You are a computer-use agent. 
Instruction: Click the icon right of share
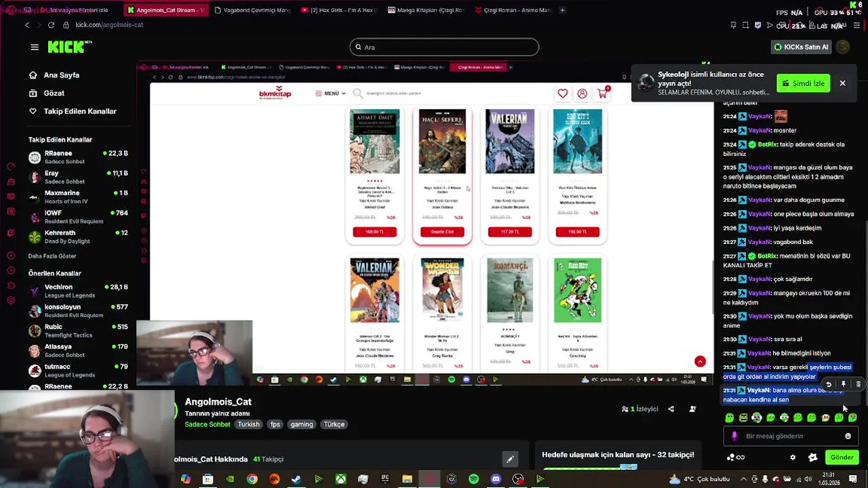tap(692, 409)
